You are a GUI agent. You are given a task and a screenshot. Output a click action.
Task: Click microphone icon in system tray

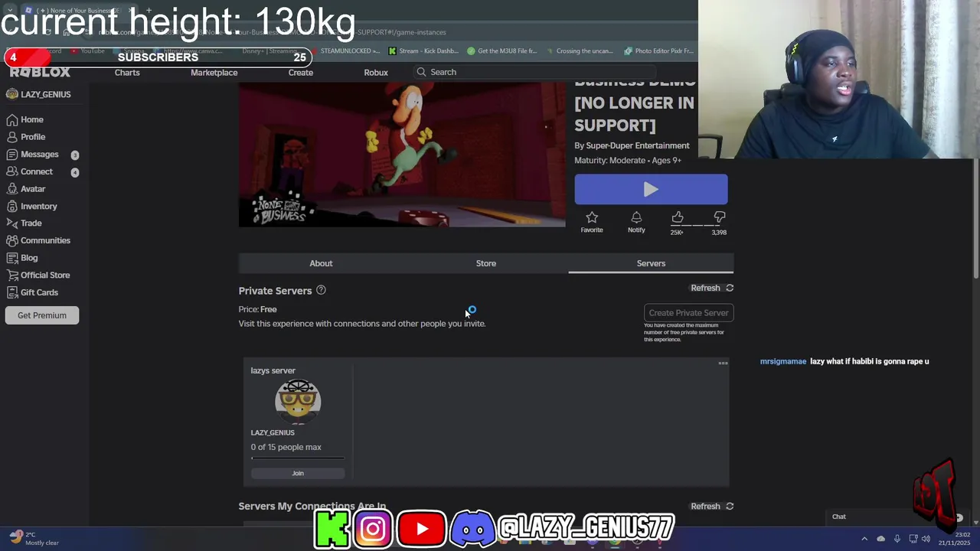(897, 539)
